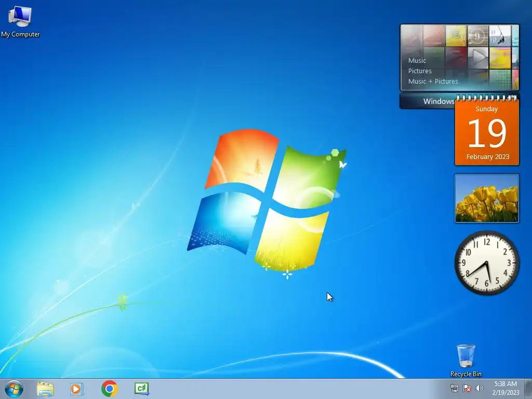This screenshot has width=532, height=399.
Task: Launch Google Chrome from the taskbar
Action: 109,389
